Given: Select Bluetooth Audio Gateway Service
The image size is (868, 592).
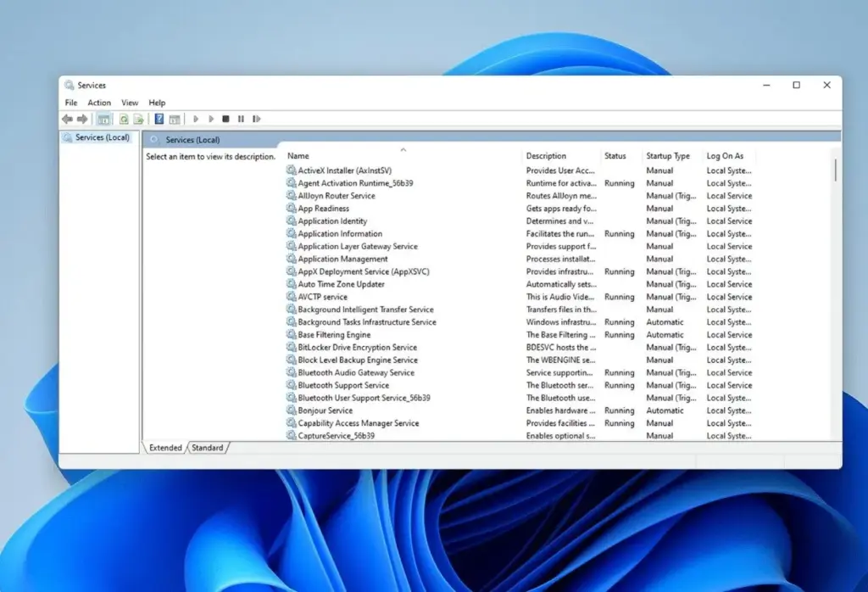Looking at the screenshot, I should pos(356,372).
